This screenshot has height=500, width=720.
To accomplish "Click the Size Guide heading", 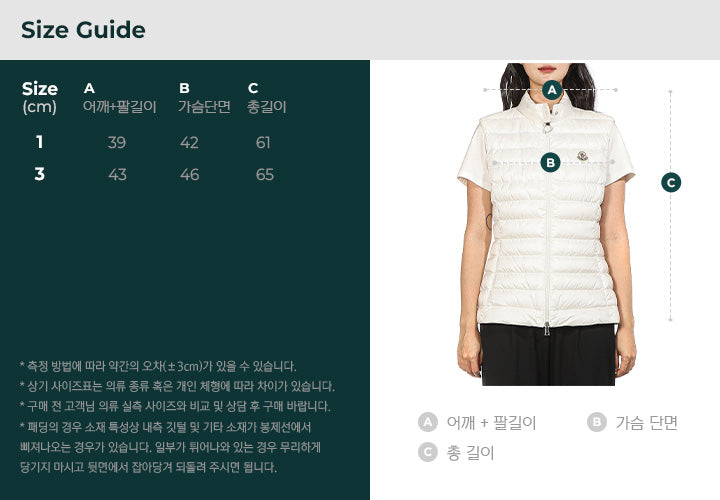I will (83, 30).
